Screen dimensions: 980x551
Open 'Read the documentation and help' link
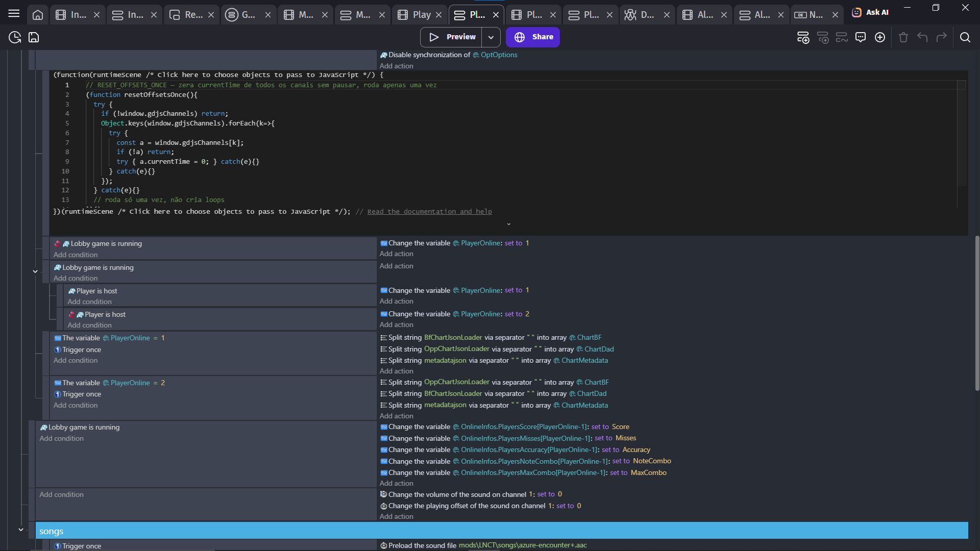click(x=429, y=212)
